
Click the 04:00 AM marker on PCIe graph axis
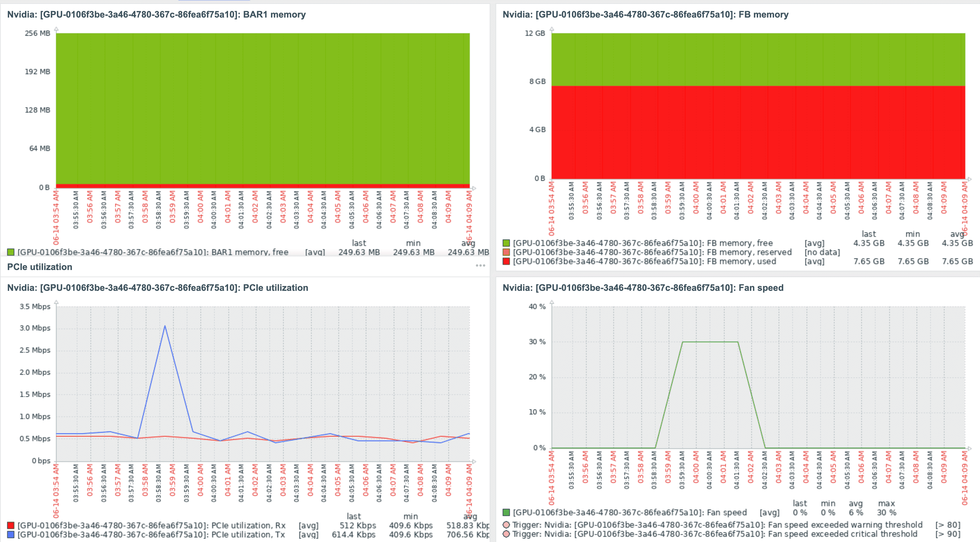[200, 480]
